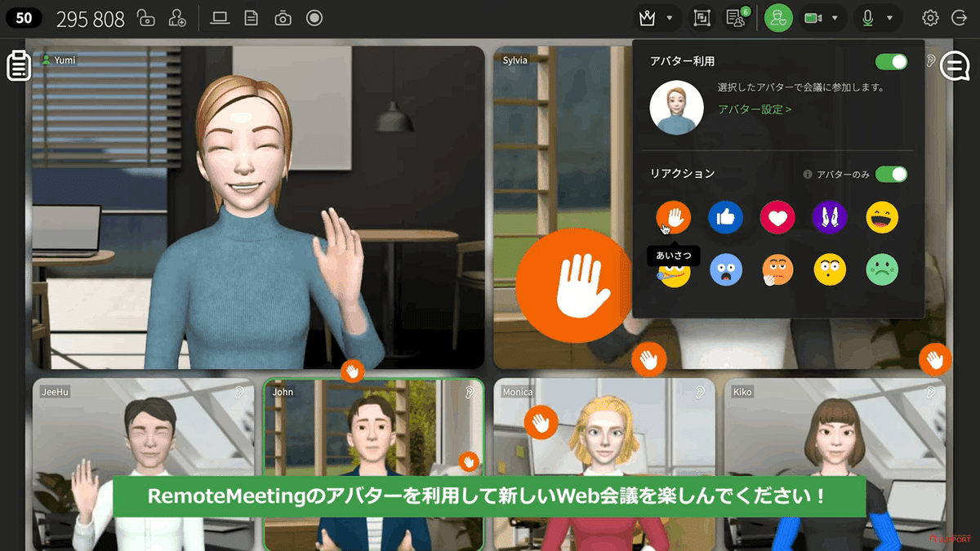
Task: Click the ear icon on Kiko's tile
Action: click(930, 392)
